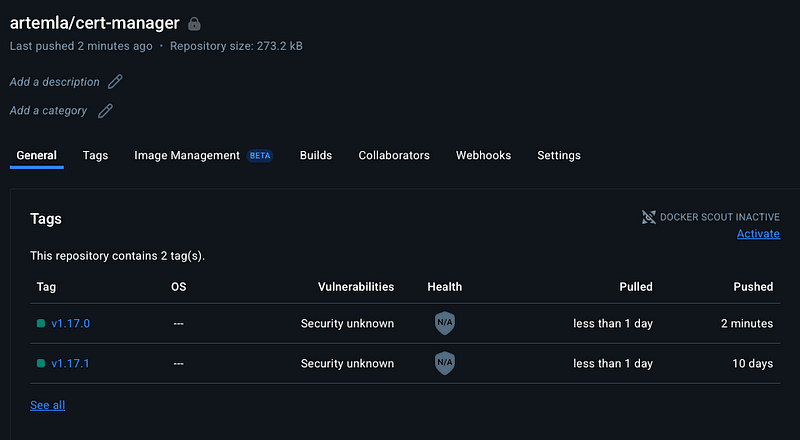Click the Pulled column header
The height and width of the screenshot is (440, 800).
(x=636, y=287)
